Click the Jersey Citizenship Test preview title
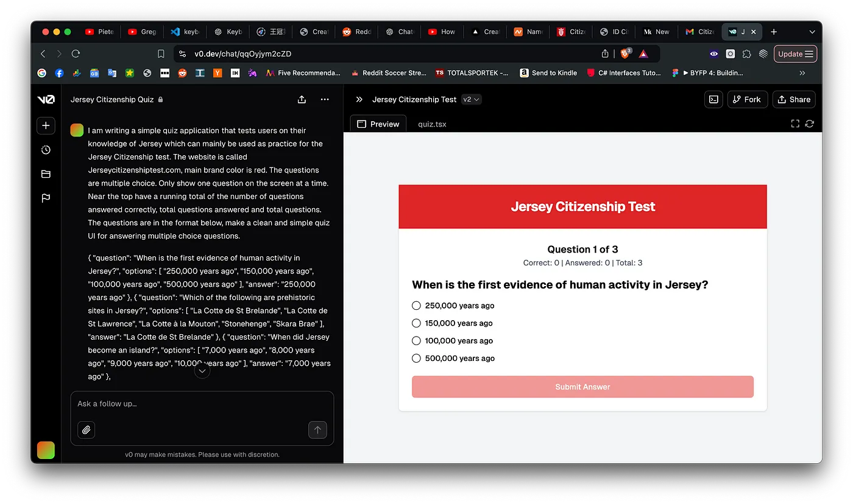853x504 pixels. (414, 99)
